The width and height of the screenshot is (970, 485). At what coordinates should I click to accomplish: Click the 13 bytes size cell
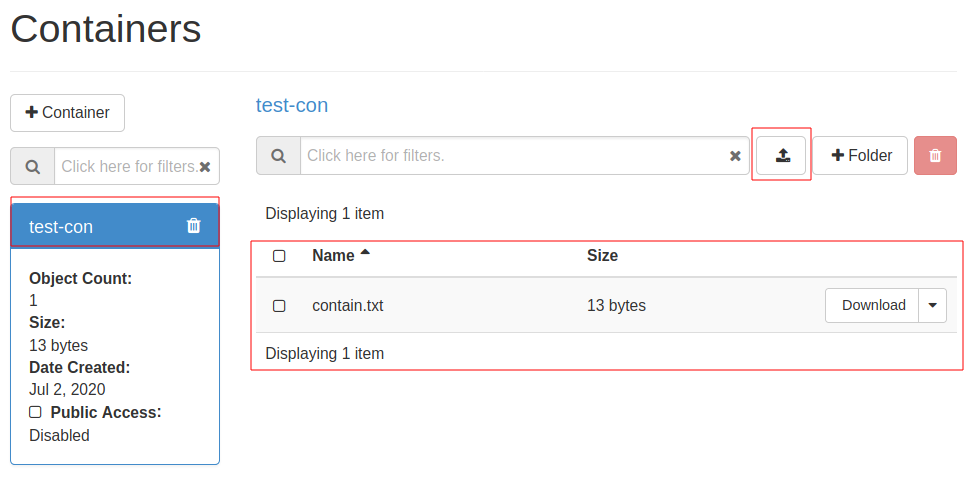coord(616,305)
